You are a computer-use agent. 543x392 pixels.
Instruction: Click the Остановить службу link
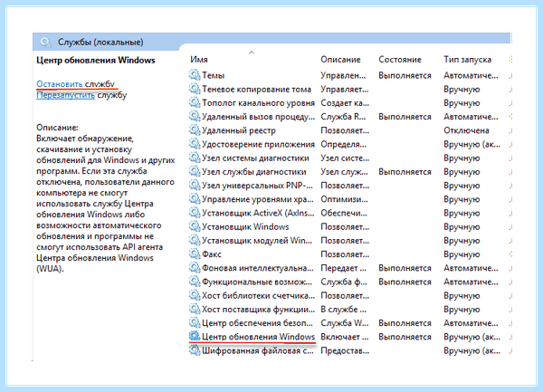coord(75,84)
